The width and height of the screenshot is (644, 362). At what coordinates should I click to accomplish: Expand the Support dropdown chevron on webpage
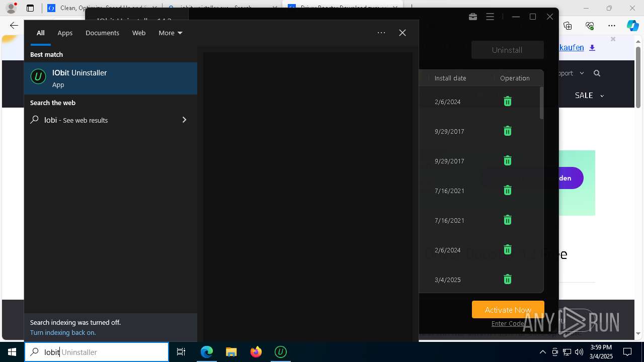tap(582, 73)
